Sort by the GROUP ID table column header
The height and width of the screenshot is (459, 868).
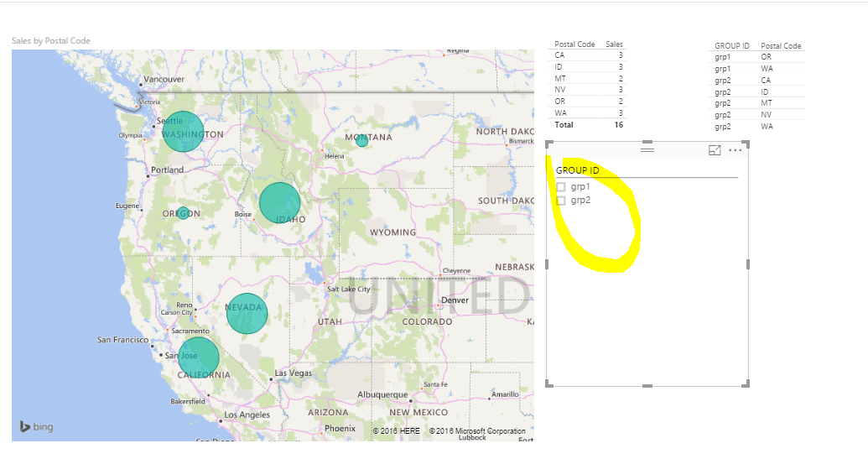[x=732, y=45]
